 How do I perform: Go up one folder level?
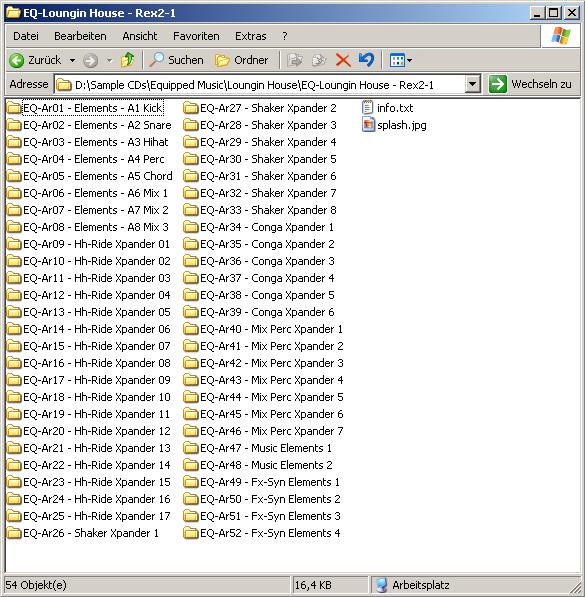[x=128, y=60]
